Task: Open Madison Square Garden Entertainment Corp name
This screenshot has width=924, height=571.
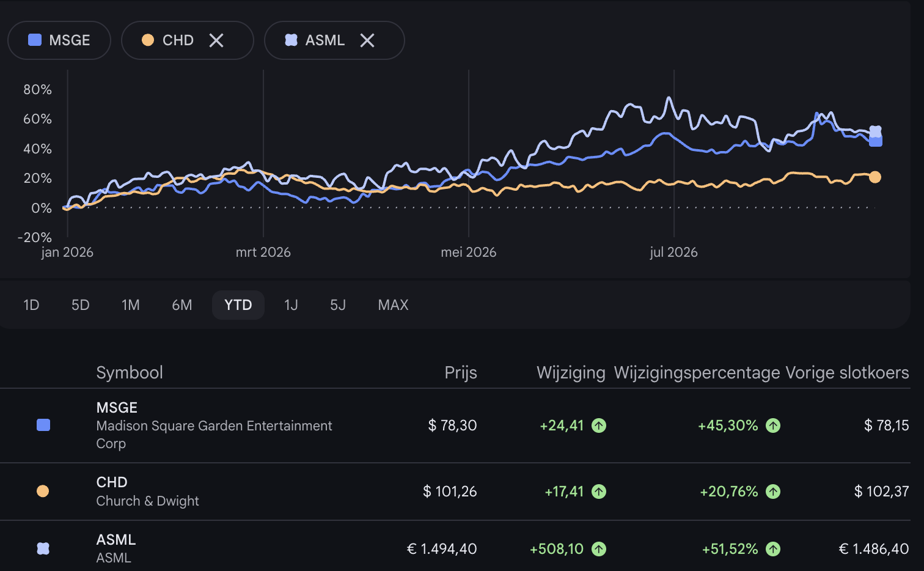Action: (x=214, y=435)
